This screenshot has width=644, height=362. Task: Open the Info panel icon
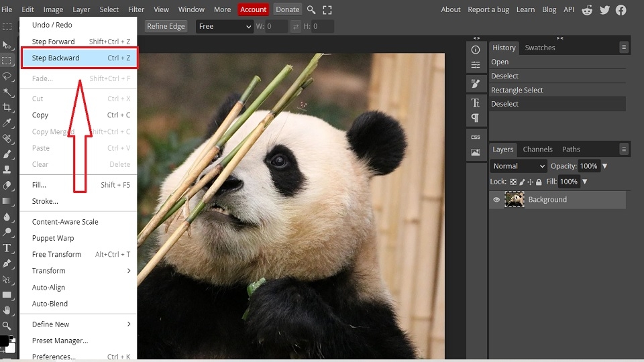[476, 50]
